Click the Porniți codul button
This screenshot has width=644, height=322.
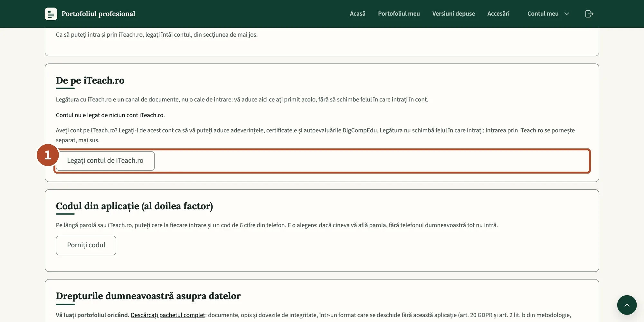pyautogui.click(x=86, y=245)
